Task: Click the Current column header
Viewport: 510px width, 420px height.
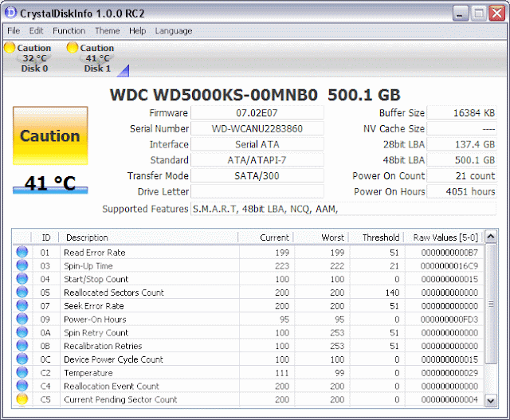Action: tap(265, 237)
